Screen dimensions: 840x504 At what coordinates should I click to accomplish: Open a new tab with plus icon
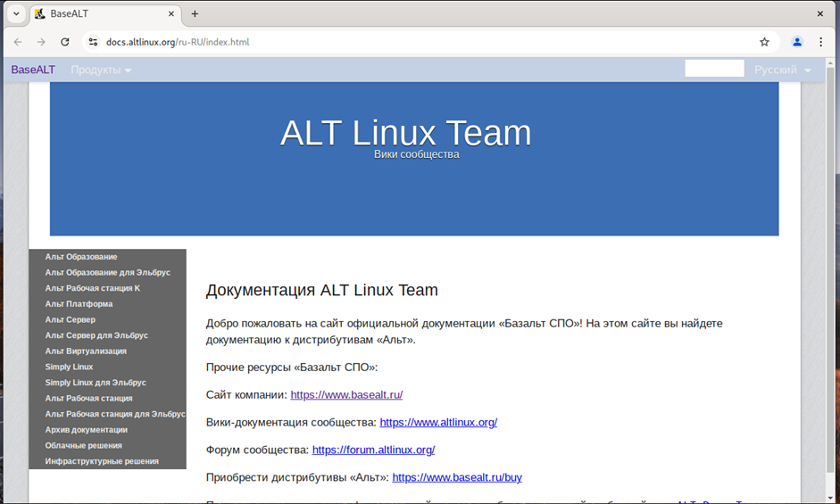click(195, 13)
